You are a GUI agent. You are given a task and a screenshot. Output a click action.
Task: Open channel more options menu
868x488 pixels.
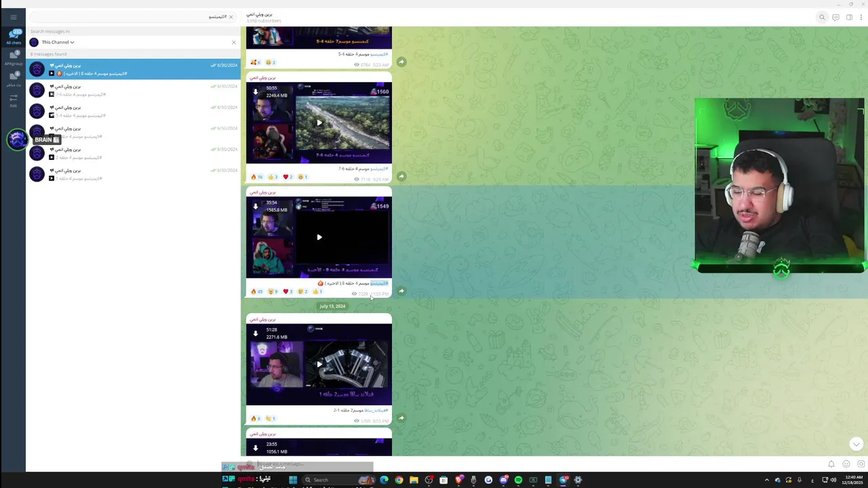861,18
